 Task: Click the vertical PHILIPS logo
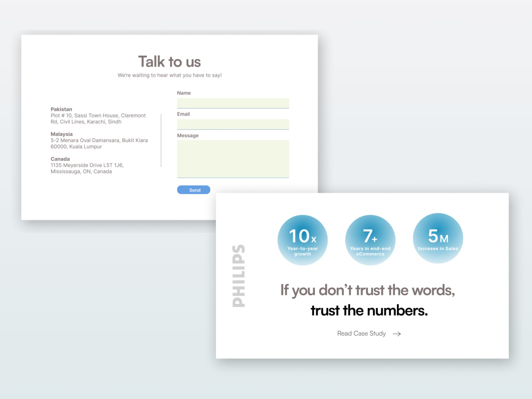(238, 276)
